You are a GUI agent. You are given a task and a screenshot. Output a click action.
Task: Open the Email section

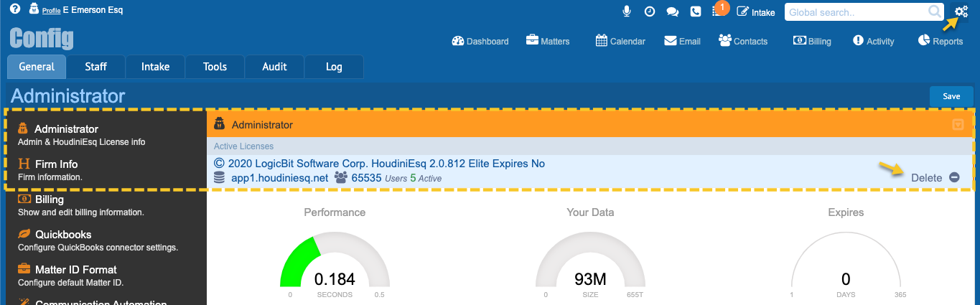682,41
